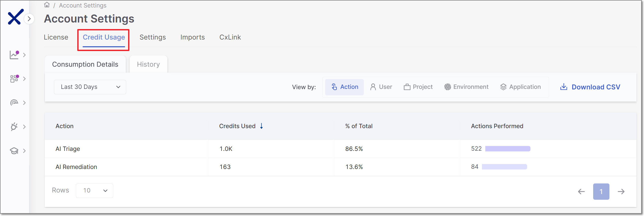This screenshot has height=216, width=644.
Task: Click the 1.0K credits value
Action: click(x=226, y=149)
